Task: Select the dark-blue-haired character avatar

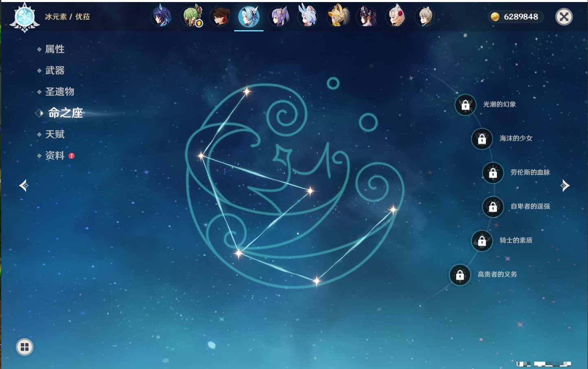Action: (x=162, y=16)
